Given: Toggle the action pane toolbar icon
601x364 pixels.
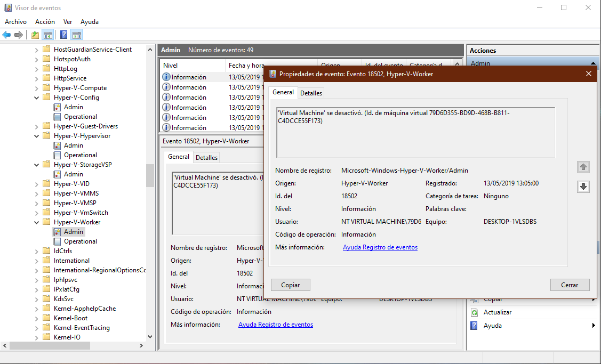Looking at the screenshot, I should click(77, 35).
